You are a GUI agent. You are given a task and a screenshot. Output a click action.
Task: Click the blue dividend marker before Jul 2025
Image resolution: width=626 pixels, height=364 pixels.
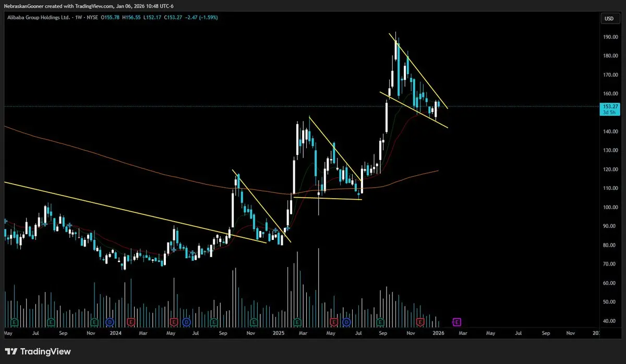click(x=346, y=322)
